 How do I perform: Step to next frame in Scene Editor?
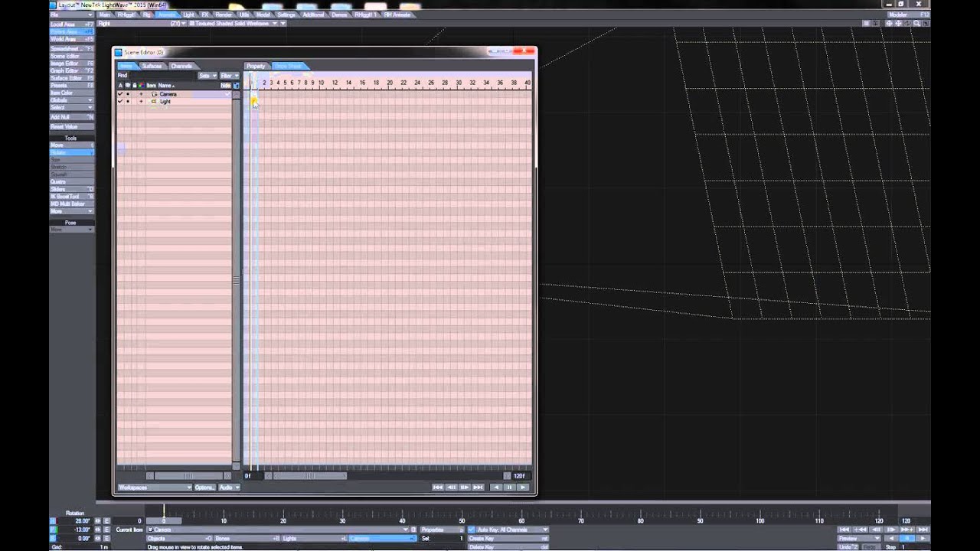[x=465, y=487]
